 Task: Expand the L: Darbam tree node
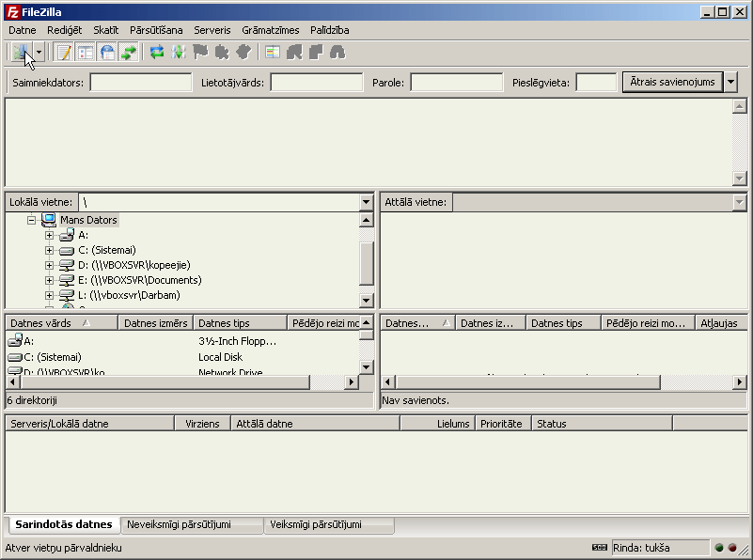(49, 295)
